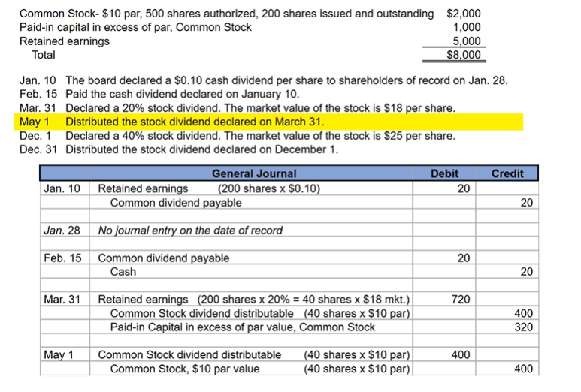Click the Retained earnings (200 shares x $0.10) entry

click(x=210, y=188)
